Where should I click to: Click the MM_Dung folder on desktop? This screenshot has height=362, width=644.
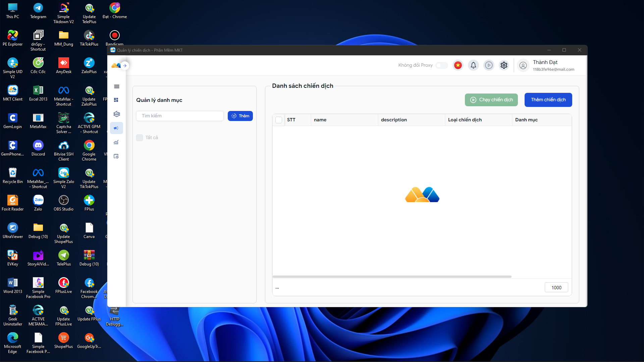pyautogui.click(x=64, y=38)
